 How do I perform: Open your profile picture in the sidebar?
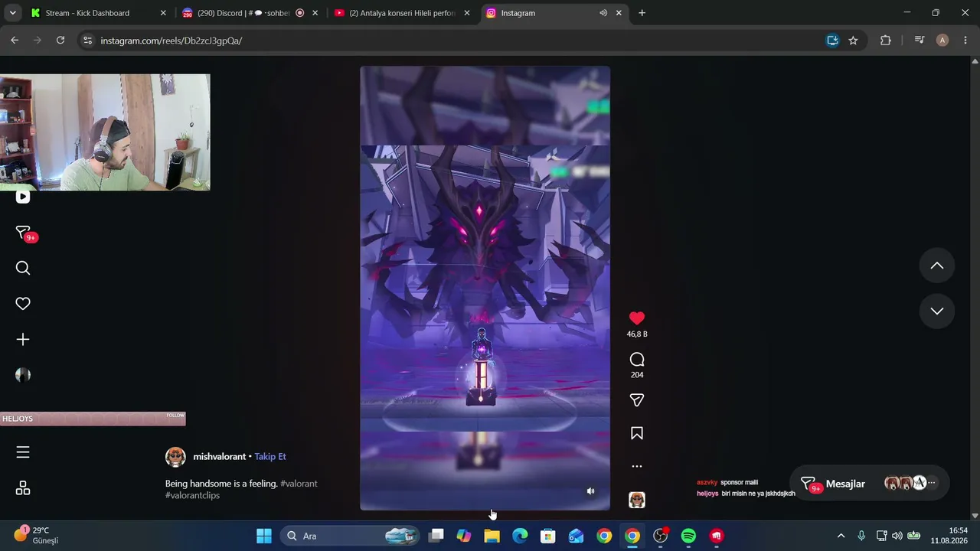pos(23,375)
